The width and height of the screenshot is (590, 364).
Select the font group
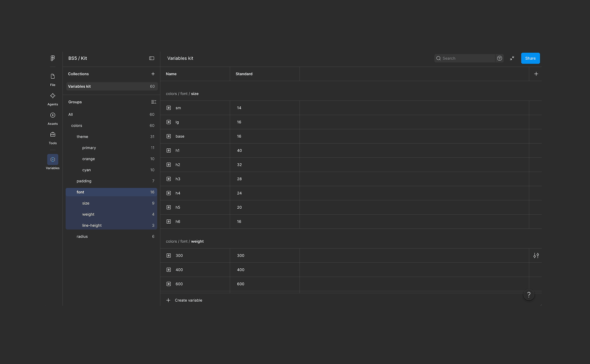[x=111, y=192]
